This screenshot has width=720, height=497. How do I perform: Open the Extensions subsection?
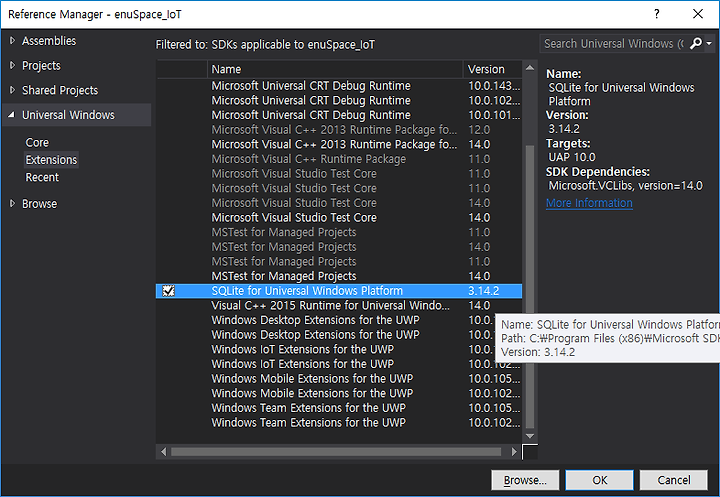[x=51, y=160]
